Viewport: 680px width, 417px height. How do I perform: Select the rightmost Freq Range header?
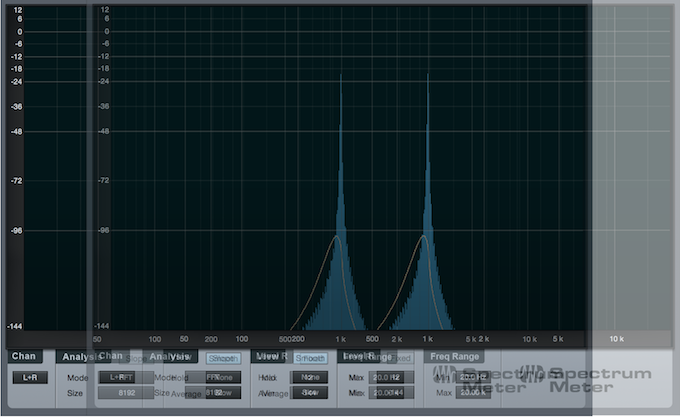[x=454, y=357]
